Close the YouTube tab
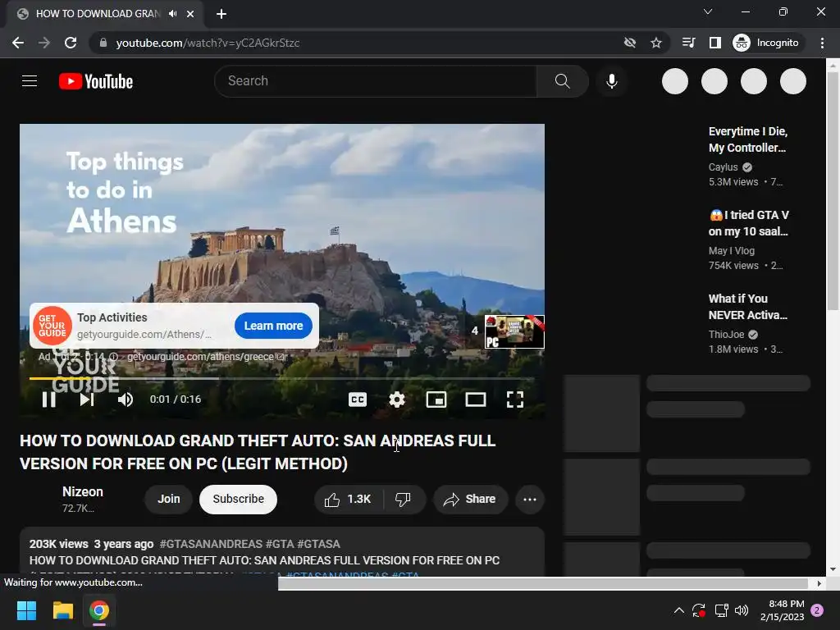Image resolution: width=840 pixels, height=630 pixels. 190,14
